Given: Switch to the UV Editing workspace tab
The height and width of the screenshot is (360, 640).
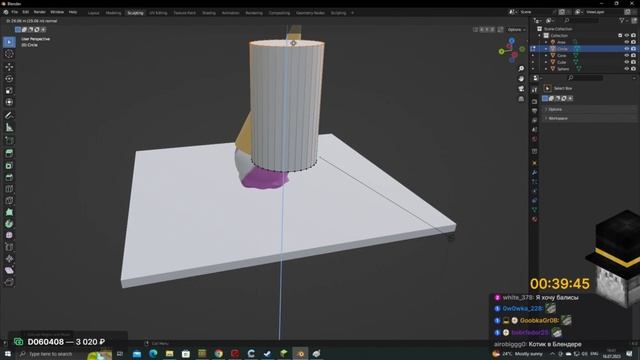Looking at the screenshot, I should click(x=158, y=13).
